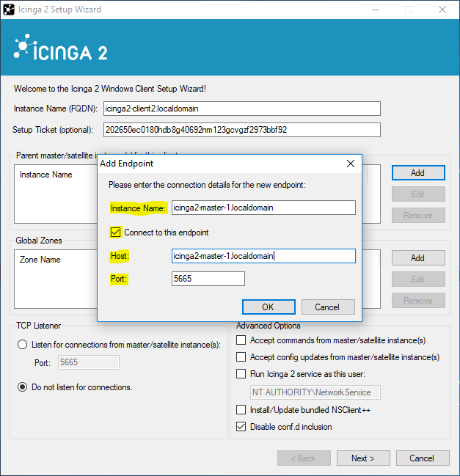
Task: Click Edit button for parent master instances
Action: (418, 194)
